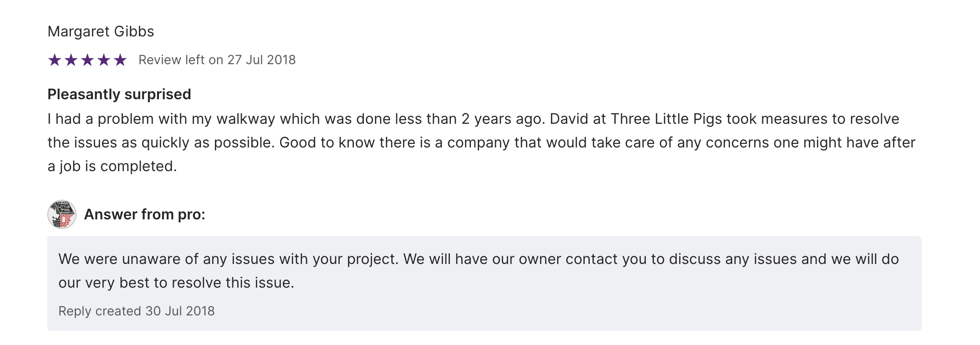980x345 pixels.
Task: Open the Three Little Pigs pro avatar
Action: coord(62,214)
